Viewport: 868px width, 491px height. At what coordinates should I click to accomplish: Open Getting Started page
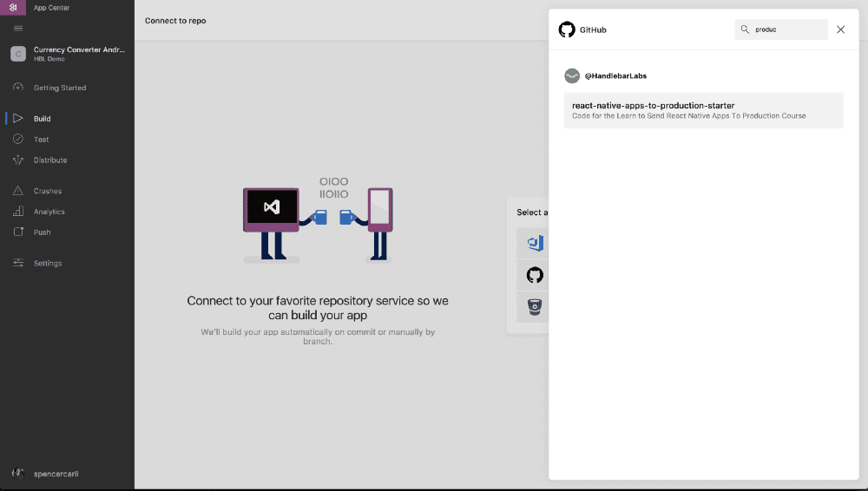59,88
